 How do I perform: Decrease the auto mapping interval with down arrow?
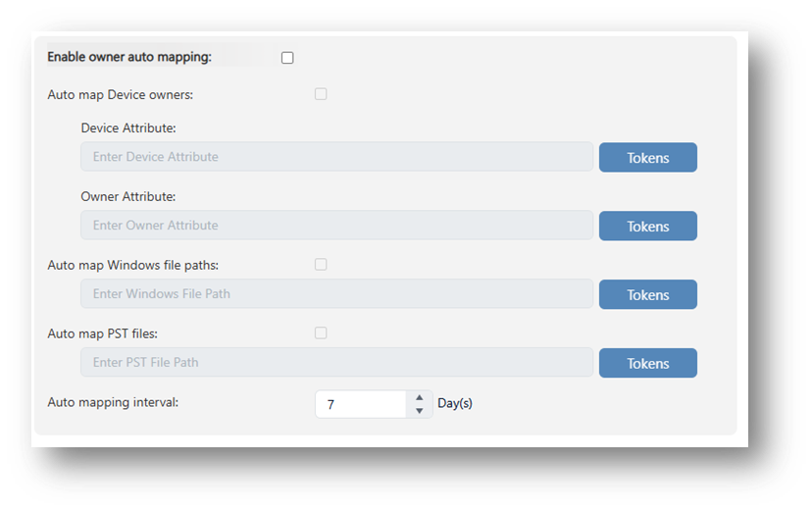[x=420, y=411]
